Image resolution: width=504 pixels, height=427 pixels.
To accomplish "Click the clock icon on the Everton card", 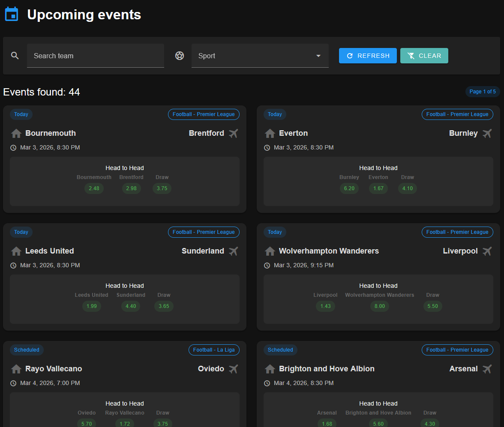I will pyautogui.click(x=267, y=147).
